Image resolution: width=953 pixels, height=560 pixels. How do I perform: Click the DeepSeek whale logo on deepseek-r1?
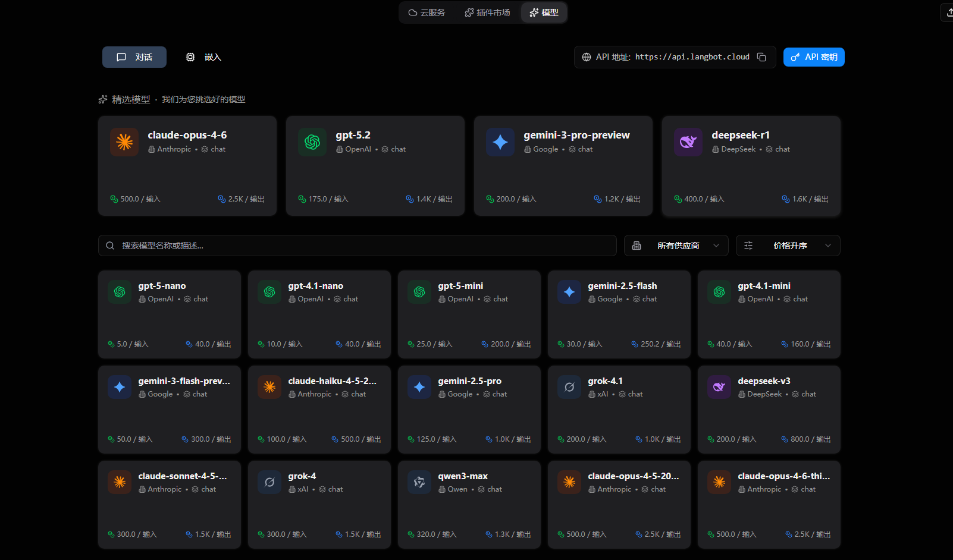click(688, 142)
